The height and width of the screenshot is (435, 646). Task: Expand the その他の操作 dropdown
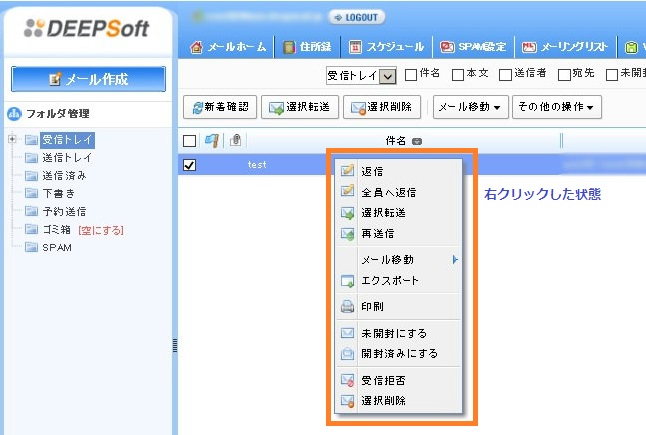pyautogui.click(x=557, y=107)
